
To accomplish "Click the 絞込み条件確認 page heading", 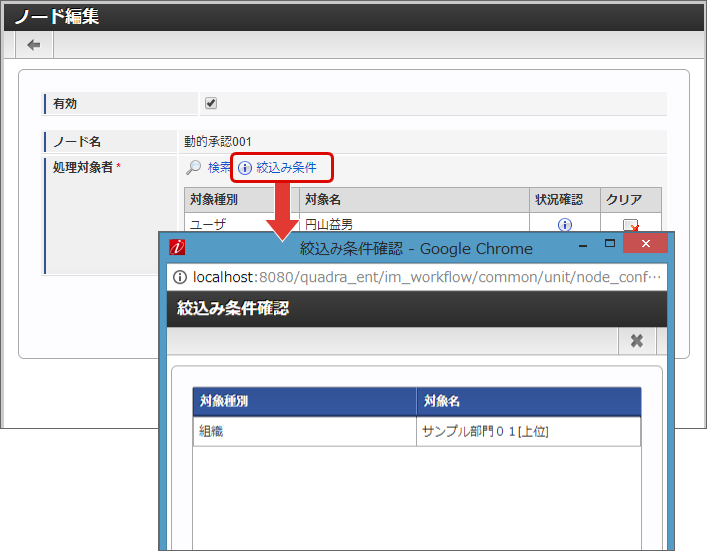I will (233, 308).
